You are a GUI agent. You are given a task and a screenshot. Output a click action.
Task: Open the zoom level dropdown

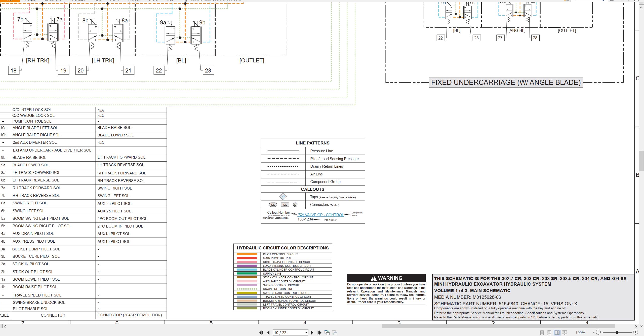click(x=594, y=332)
